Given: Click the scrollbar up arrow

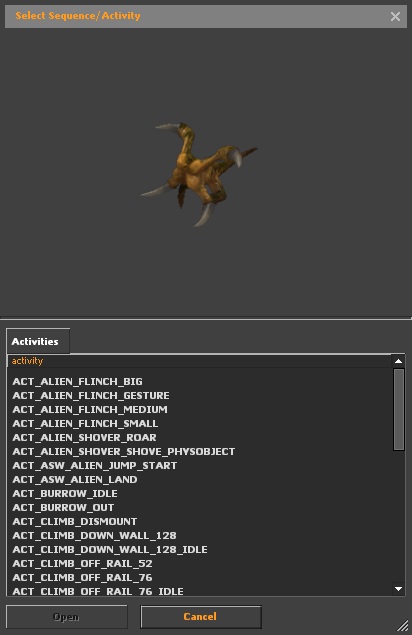Looking at the screenshot, I should pos(398,361).
